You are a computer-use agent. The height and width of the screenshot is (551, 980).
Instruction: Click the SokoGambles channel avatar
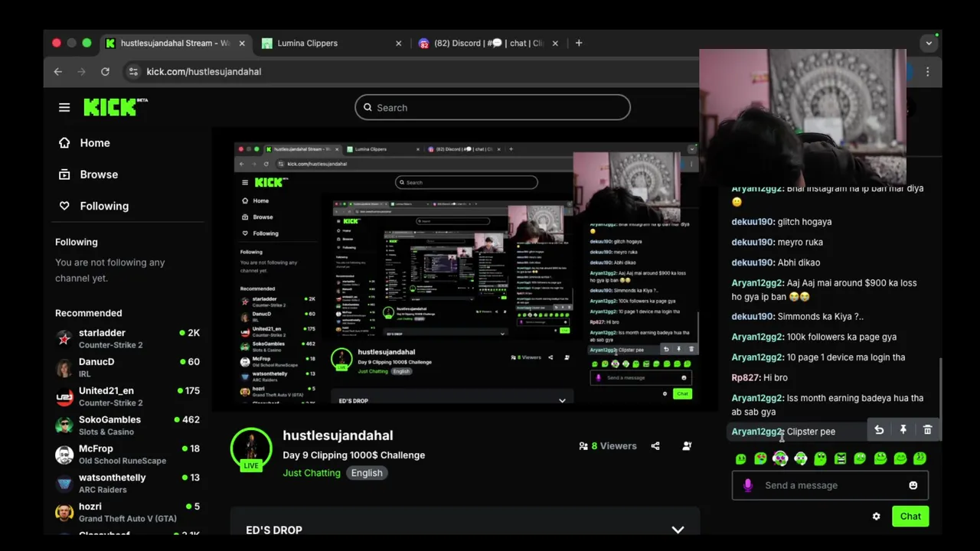pyautogui.click(x=64, y=425)
